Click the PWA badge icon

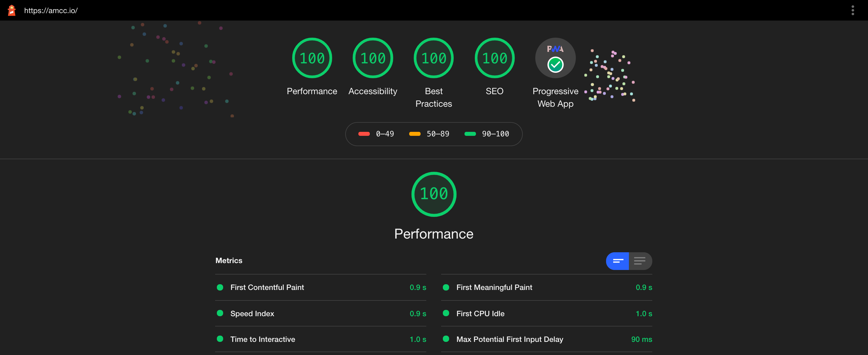[x=555, y=58]
